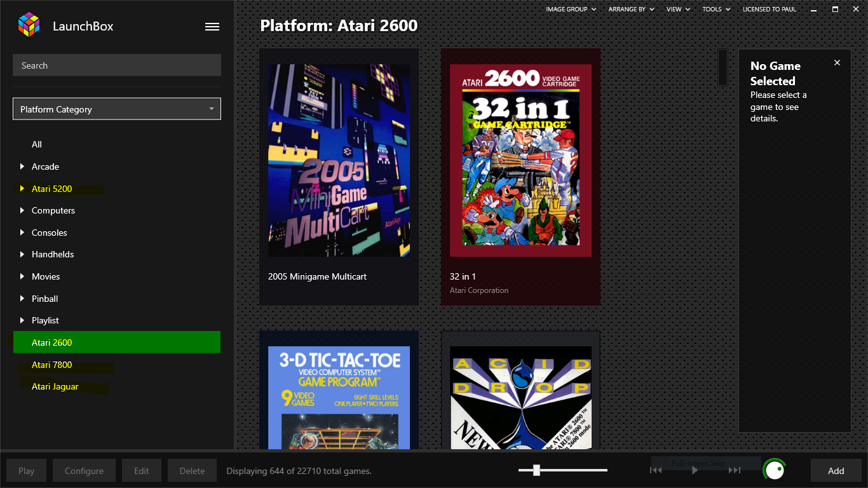Expand the Playlist category
Viewport: 868px width, 488px height.
tap(22, 320)
